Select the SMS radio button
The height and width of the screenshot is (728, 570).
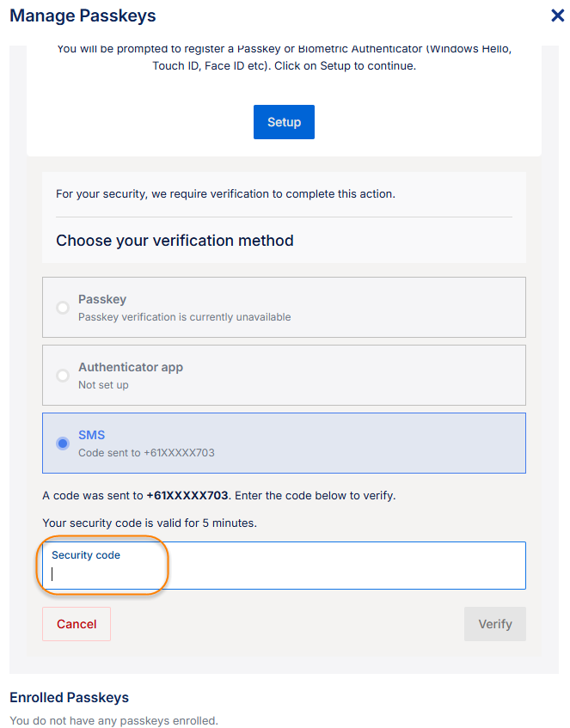[63, 444]
